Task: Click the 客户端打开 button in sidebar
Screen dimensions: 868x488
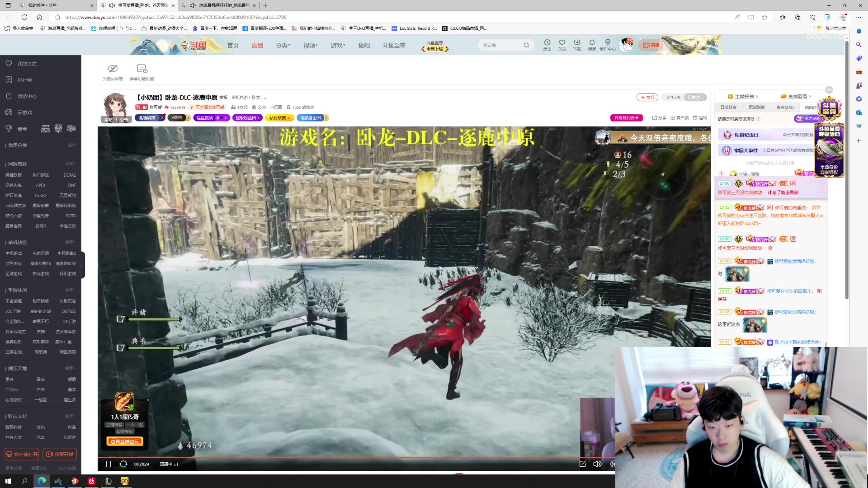Action: tap(22, 454)
